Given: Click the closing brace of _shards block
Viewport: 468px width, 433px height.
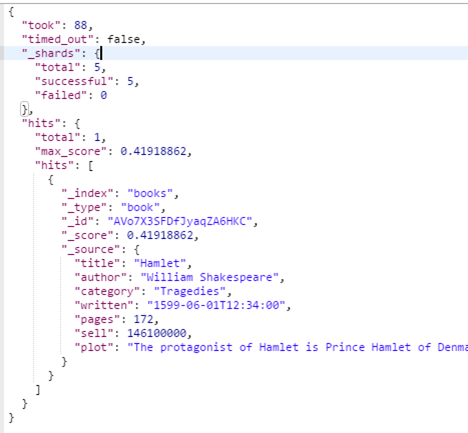Looking at the screenshot, I should click(x=24, y=109).
